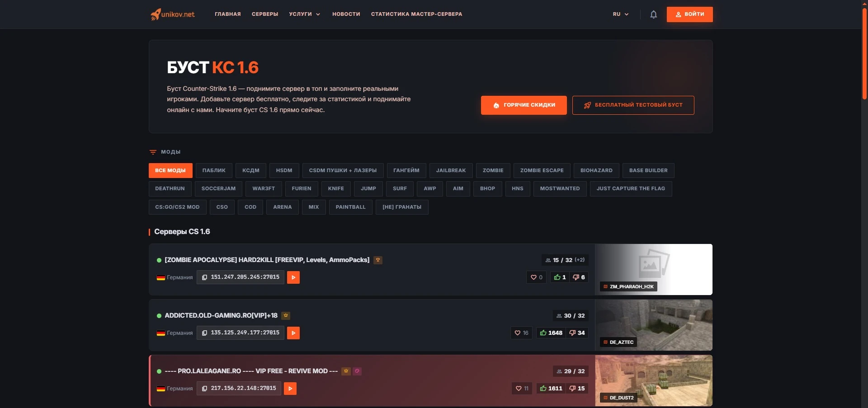Select the PAINTBALL filter
This screenshot has width=868, height=408.
351,207
